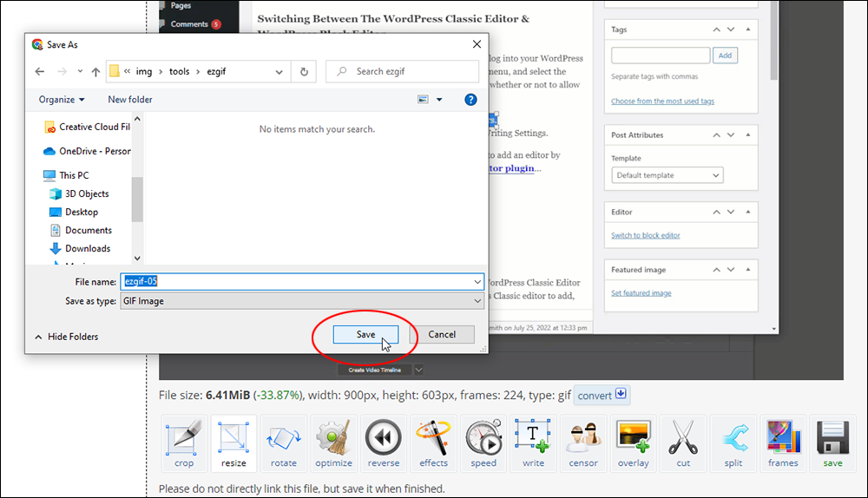Select This PC in navigation pane
The height and width of the screenshot is (498, 868).
coord(66,175)
